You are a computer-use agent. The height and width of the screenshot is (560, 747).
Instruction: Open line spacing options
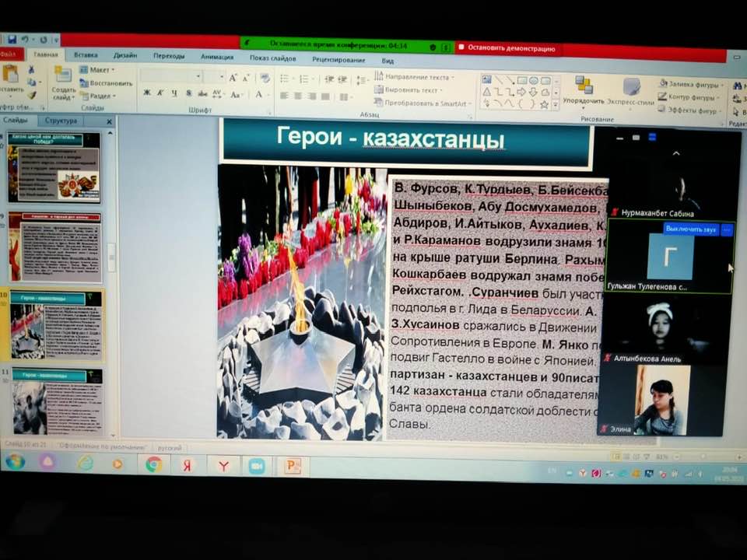[362, 80]
